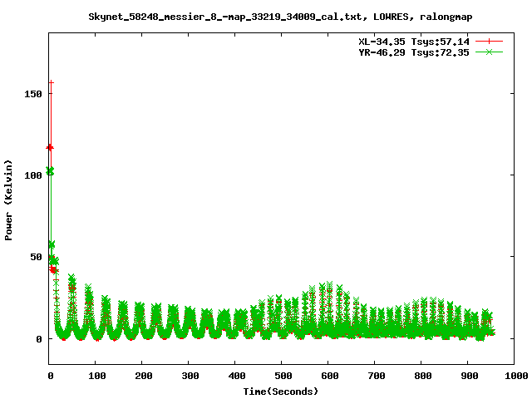Click the red XL legend line sample

tap(489, 42)
